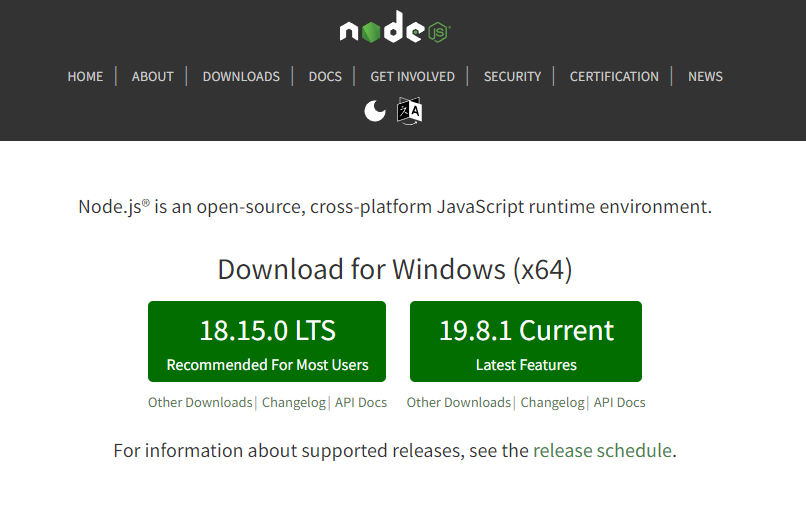806x523 pixels.
Task: Click the Node.js description sentence
Action: click(395, 207)
